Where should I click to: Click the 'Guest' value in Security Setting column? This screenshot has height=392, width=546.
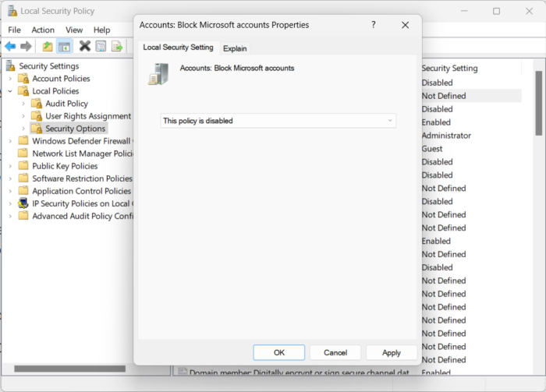click(432, 149)
